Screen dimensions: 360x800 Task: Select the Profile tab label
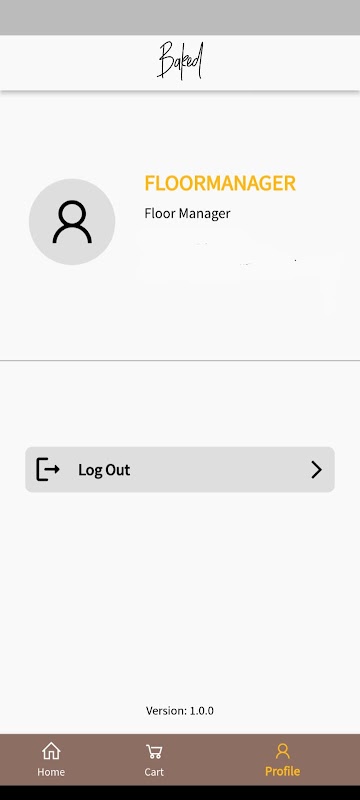coord(282,771)
